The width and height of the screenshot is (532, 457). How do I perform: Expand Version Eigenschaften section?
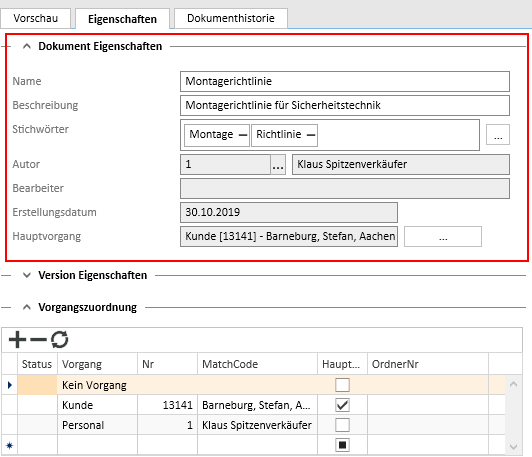click(x=27, y=275)
